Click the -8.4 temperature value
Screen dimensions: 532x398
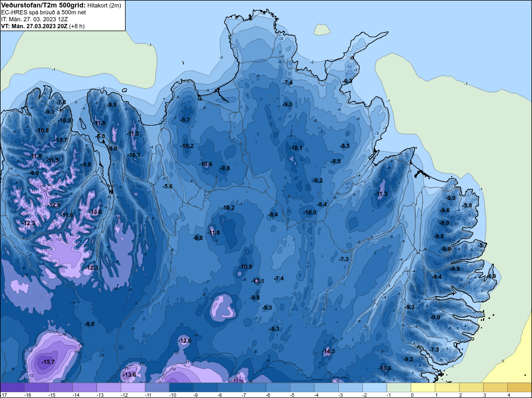[322, 204]
